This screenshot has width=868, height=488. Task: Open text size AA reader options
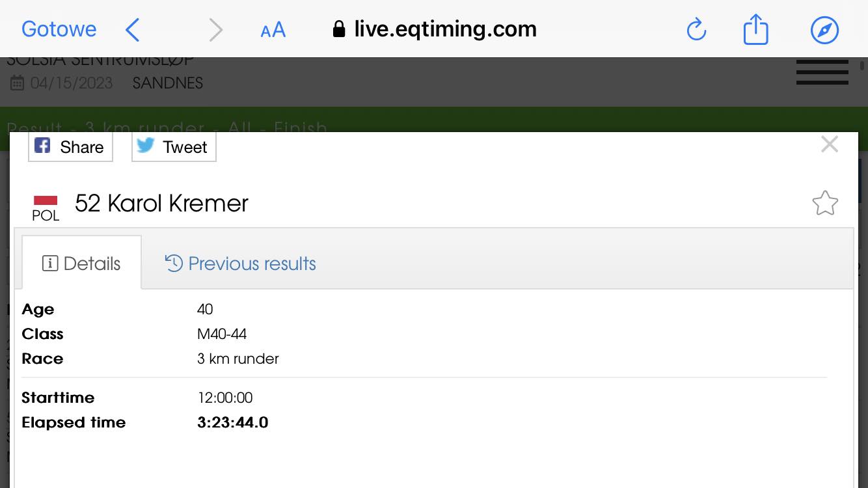(273, 30)
